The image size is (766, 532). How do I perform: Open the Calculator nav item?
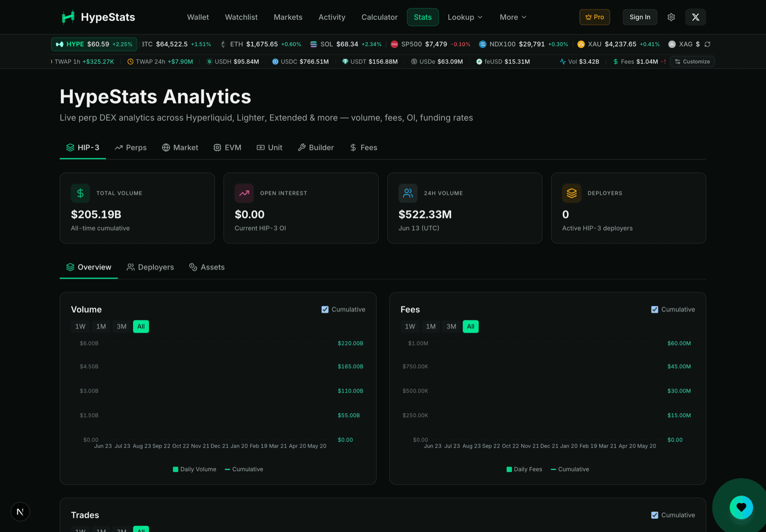[x=380, y=17]
